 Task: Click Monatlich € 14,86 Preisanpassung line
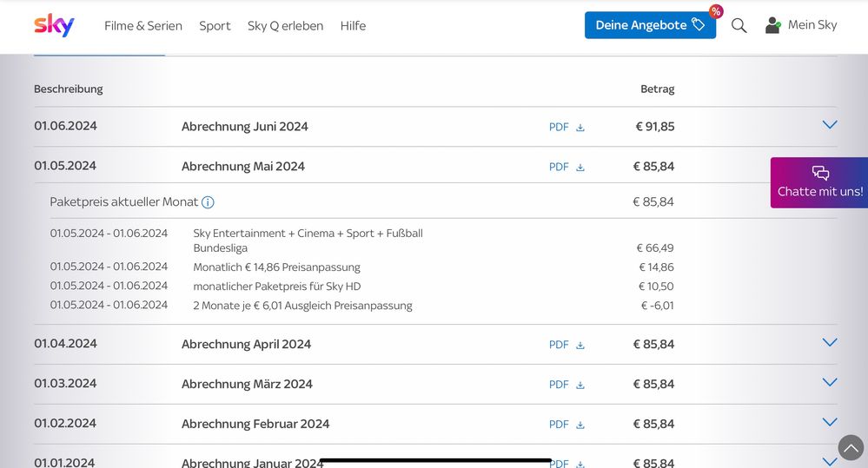pyautogui.click(x=276, y=267)
